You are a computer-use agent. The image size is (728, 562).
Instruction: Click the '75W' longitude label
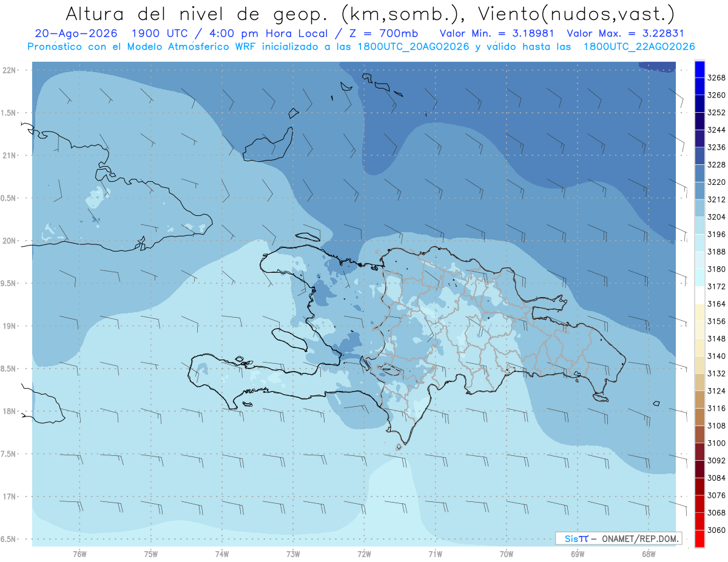click(x=151, y=554)
